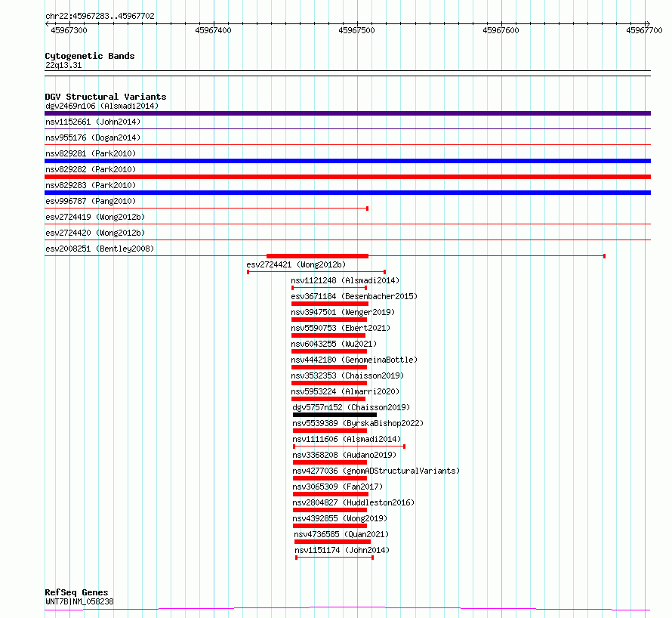This screenshot has width=672, height=618.
Task: Click esv2724421 (Wong2012b) label
Action: click(x=296, y=264)
